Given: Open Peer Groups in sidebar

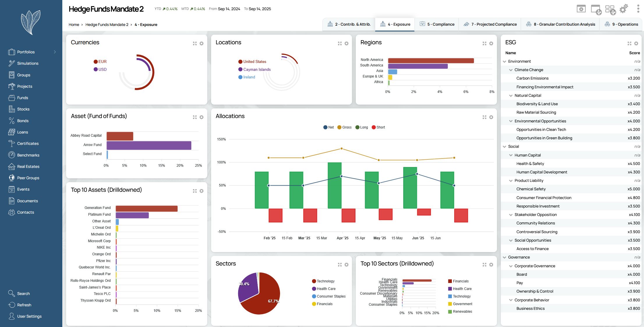Looking at the screenshot, I should (28, 178).
